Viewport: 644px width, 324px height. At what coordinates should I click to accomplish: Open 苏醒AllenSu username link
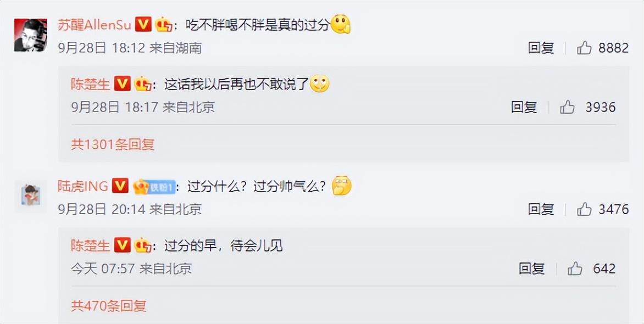click(95, 25)
